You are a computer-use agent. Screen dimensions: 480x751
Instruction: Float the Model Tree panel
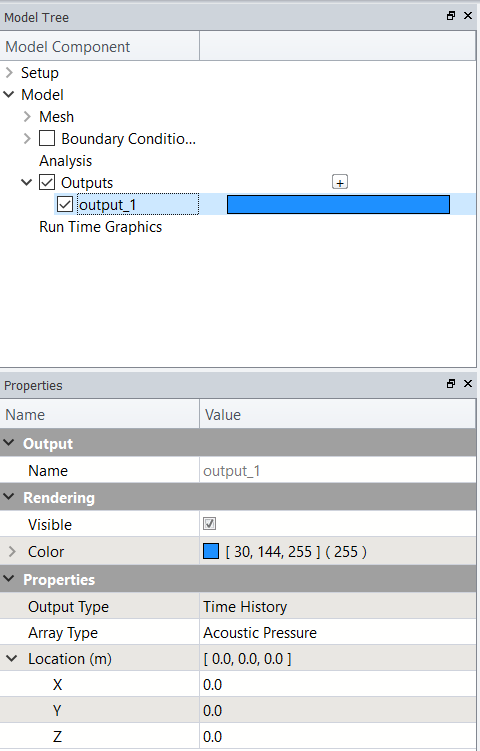click(x=451, y=16)
